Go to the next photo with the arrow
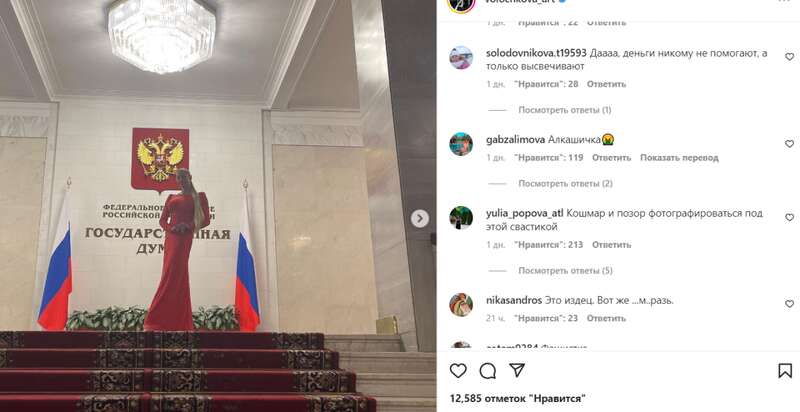800x412 pixels. [x=420, y=219]
